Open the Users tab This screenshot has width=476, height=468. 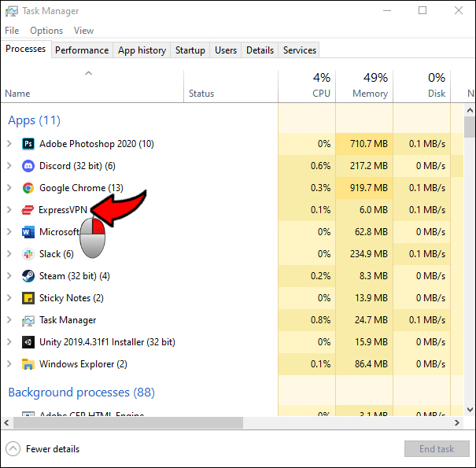226,50
